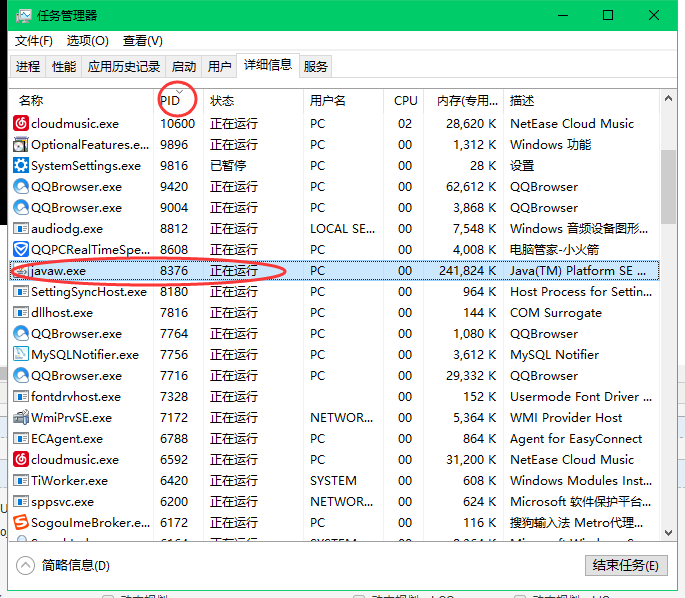Click the QQBrowser.exe icon with PID 7764
Screen dimensions: 685x598
(x=21, y=333)
